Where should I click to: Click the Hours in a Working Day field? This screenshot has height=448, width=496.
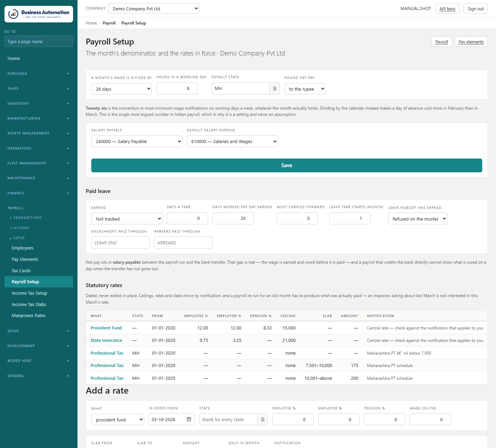coord(177,88)
